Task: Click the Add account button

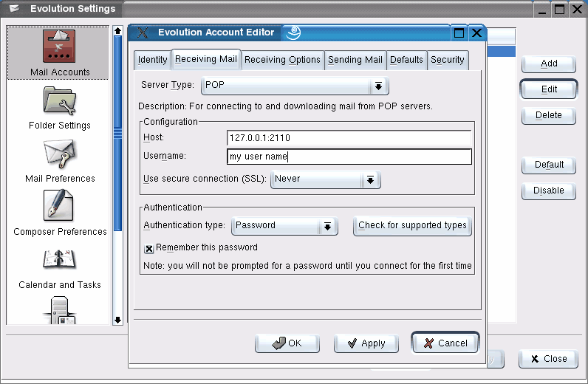Action: coord(549,64)
